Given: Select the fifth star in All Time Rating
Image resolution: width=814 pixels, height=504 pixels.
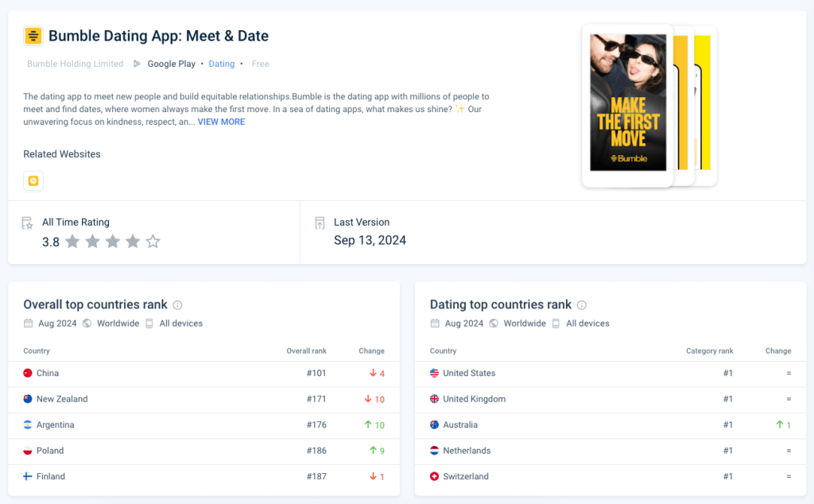Looking at the screenshot, I should [x=153, y=242].
